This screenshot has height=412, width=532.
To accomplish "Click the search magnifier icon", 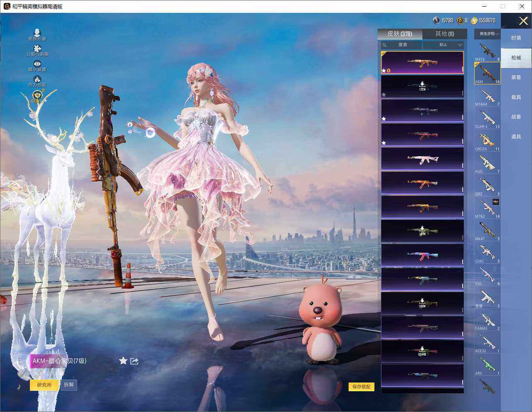I will pyautogui.click(x=385, y=45).
